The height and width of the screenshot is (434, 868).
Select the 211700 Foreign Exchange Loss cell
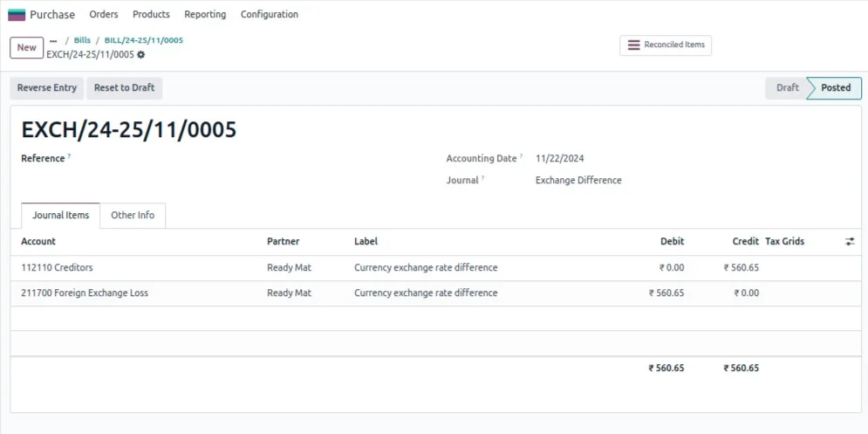[x=85, y=293]
